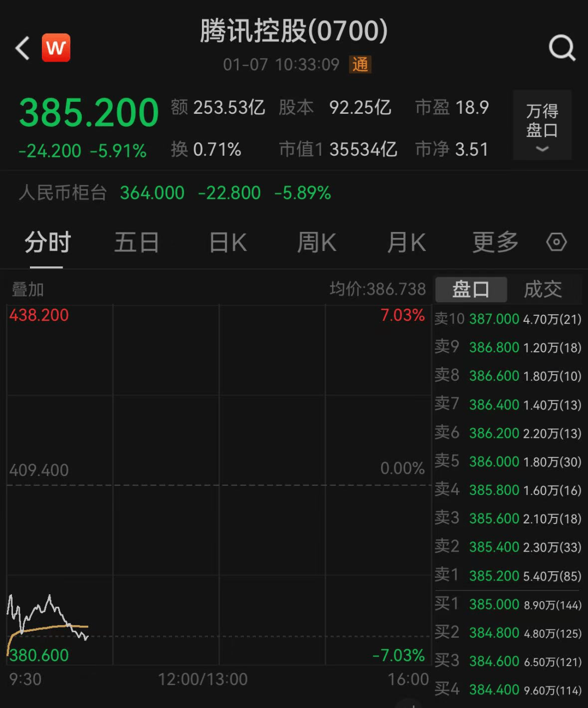Tap the chart high label 438.200

tap(39, 315)
